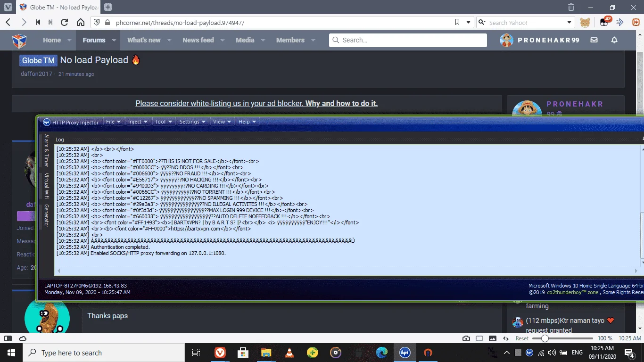Open News feed nav item
The image size is (644, 362).
pyautogui.click(x=198, y=40)
